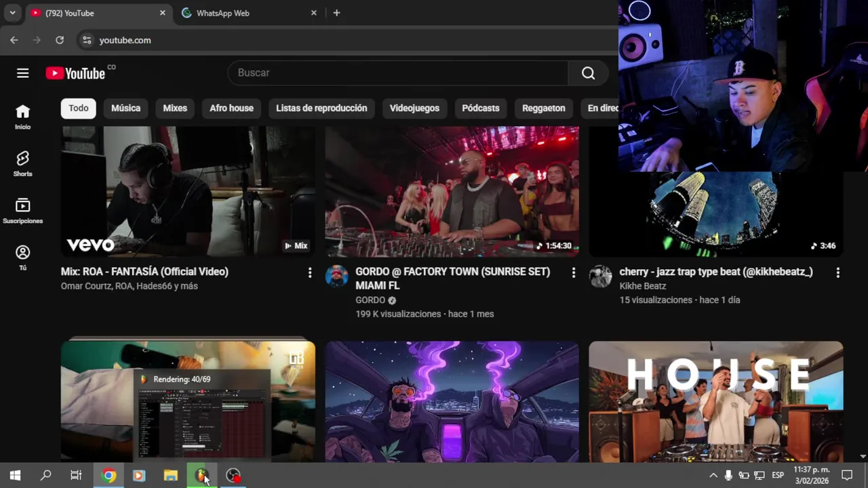The height and width of the screenshot is (488, 868).
Task: Click the browser forward arrow
Action: (x=37, y=40)
